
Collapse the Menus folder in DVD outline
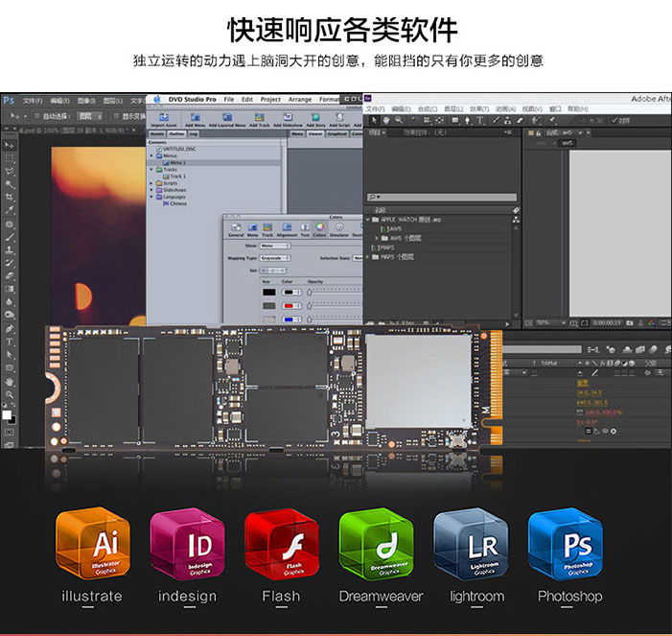[x=151, y=155]
